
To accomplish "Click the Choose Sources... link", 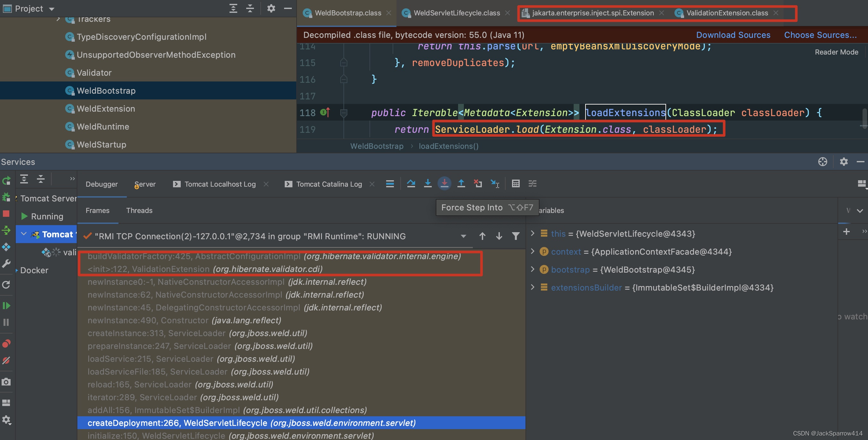I will pyautogui.click(x=820, y=35).
